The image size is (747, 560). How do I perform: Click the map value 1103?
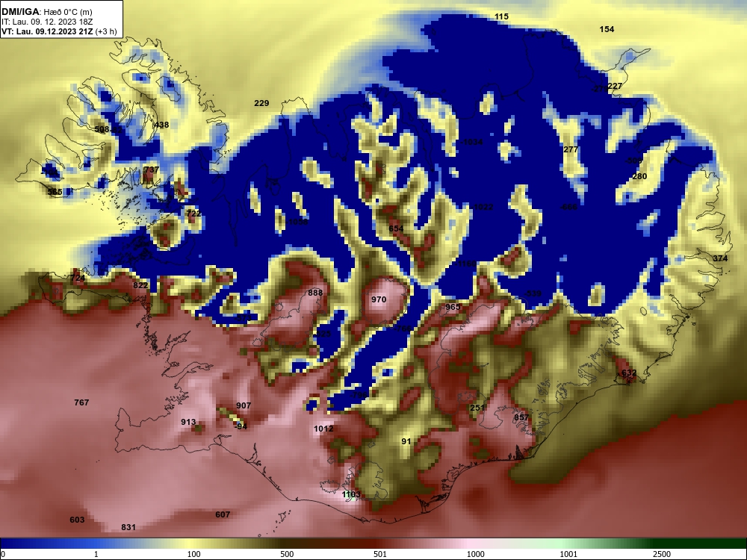click(351, 495)
